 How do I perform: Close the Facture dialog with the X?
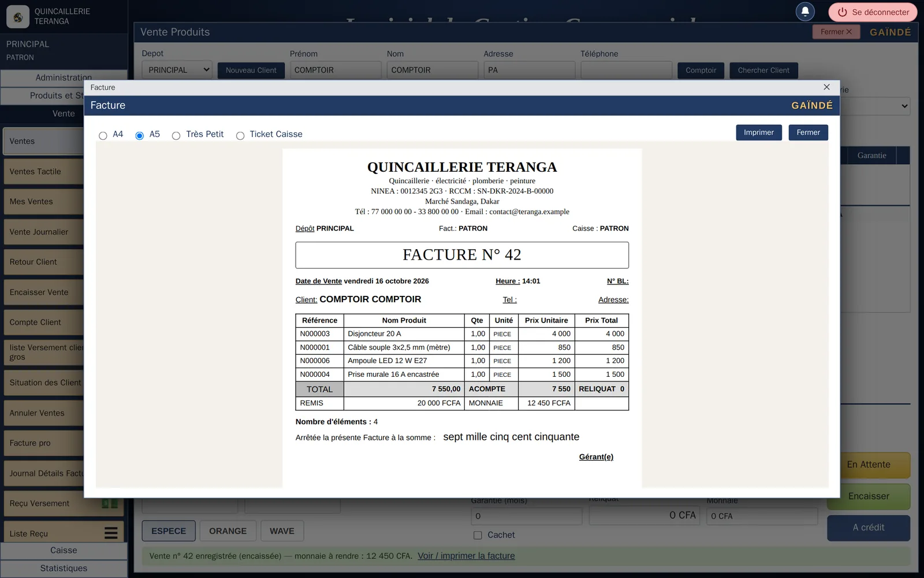(826, 87)
